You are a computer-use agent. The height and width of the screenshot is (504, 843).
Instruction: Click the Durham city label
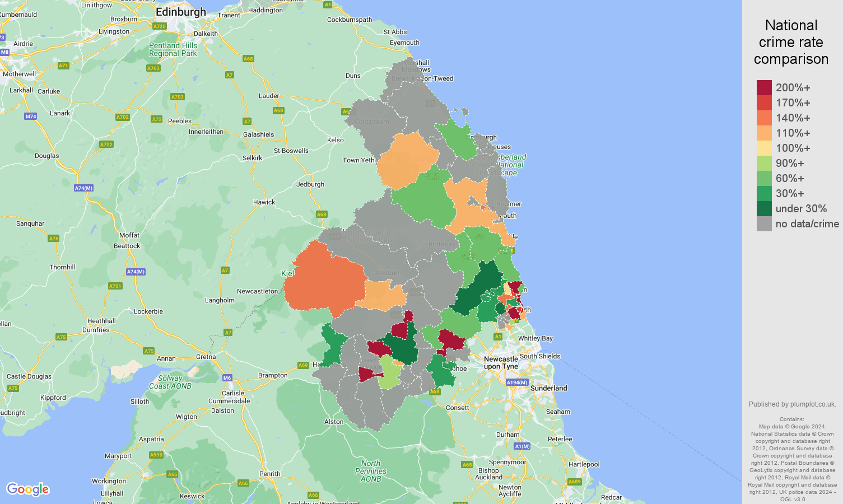tap(508, 435)
